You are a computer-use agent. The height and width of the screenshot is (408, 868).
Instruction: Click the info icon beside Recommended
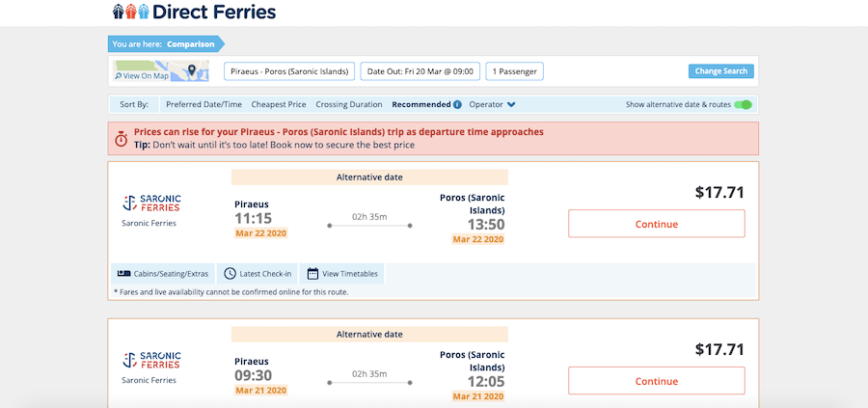click(x=457, y=104)
